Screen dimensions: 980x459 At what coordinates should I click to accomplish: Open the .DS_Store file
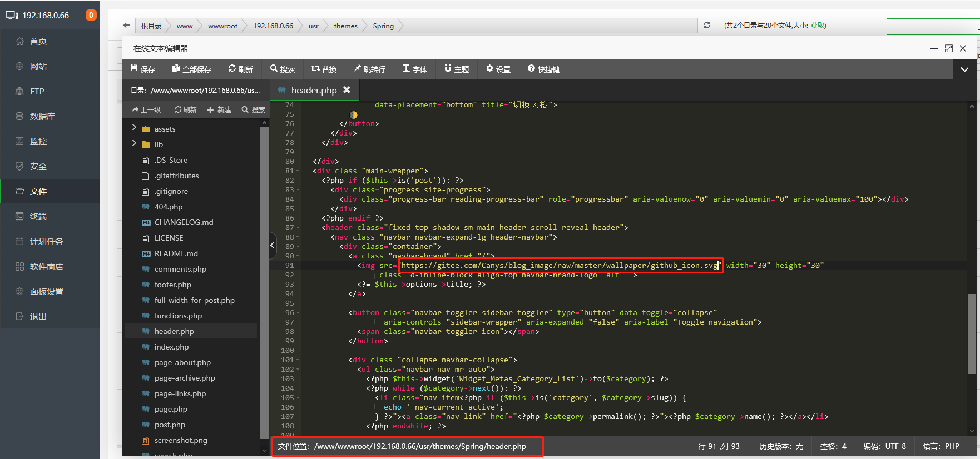coord(171,160)
